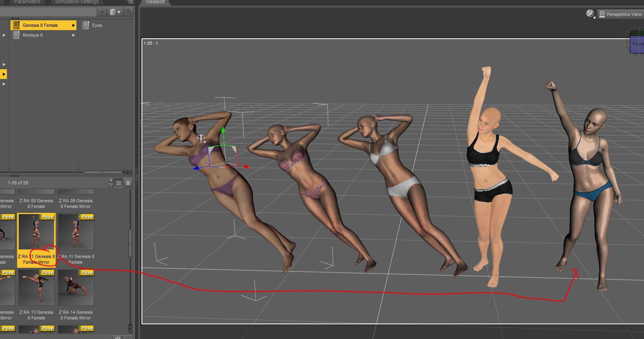This screenshot has height=339, width=644.
Task: Switch to the Parameters tab
Action: pos(27,2)
